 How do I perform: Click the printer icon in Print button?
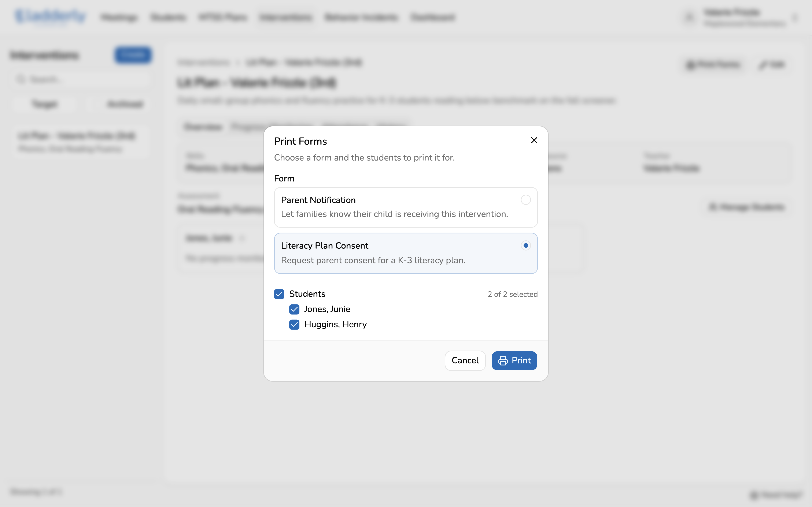tap(503, 360)
